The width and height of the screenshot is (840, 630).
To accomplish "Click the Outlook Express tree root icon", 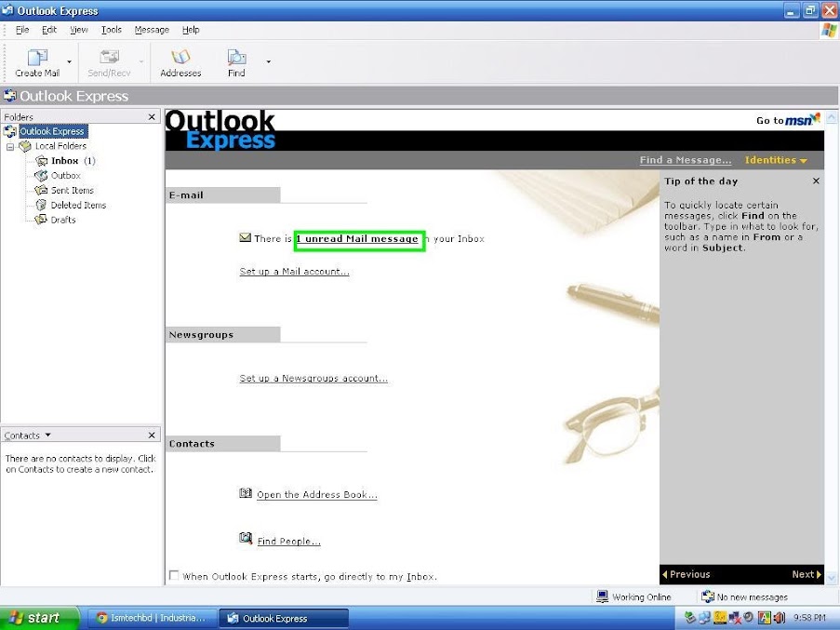I will click(x=9, y=131).
